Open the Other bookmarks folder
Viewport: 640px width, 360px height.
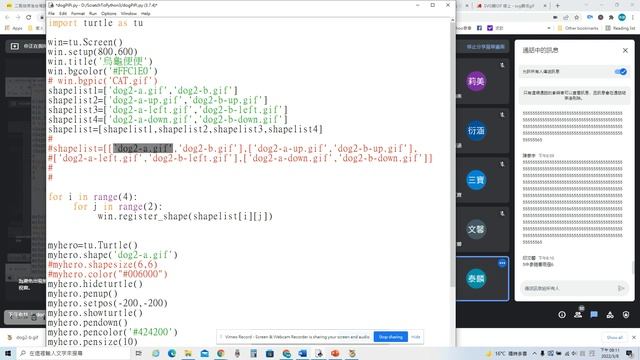[578, 28]
